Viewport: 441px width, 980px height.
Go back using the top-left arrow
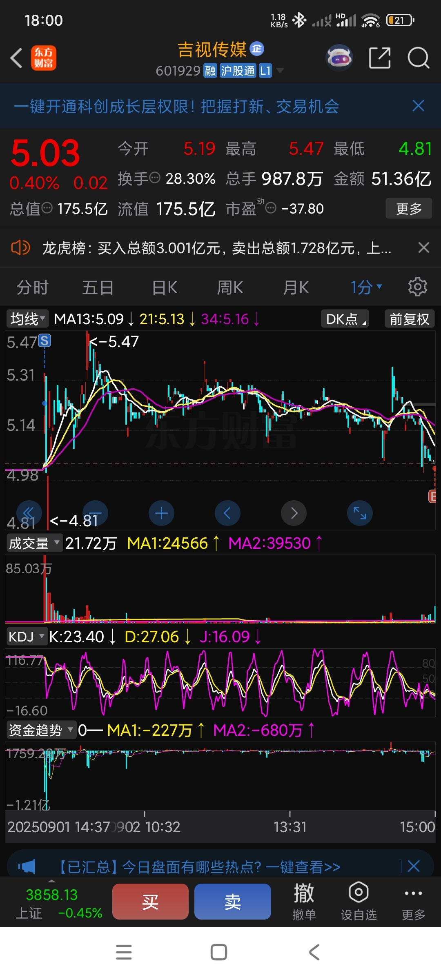(16, 58)
